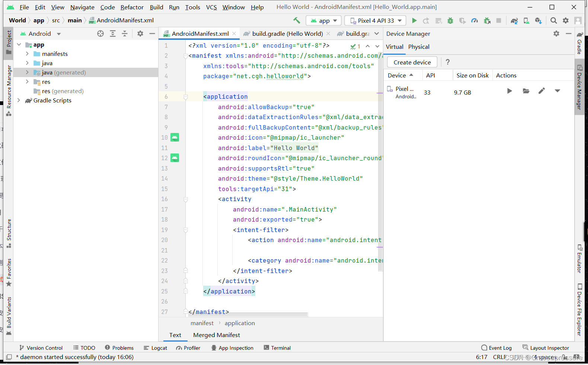The image size is (588, 365).
Task: Open the Event Log
Action: pyautogui.click(x=496, y=348)
